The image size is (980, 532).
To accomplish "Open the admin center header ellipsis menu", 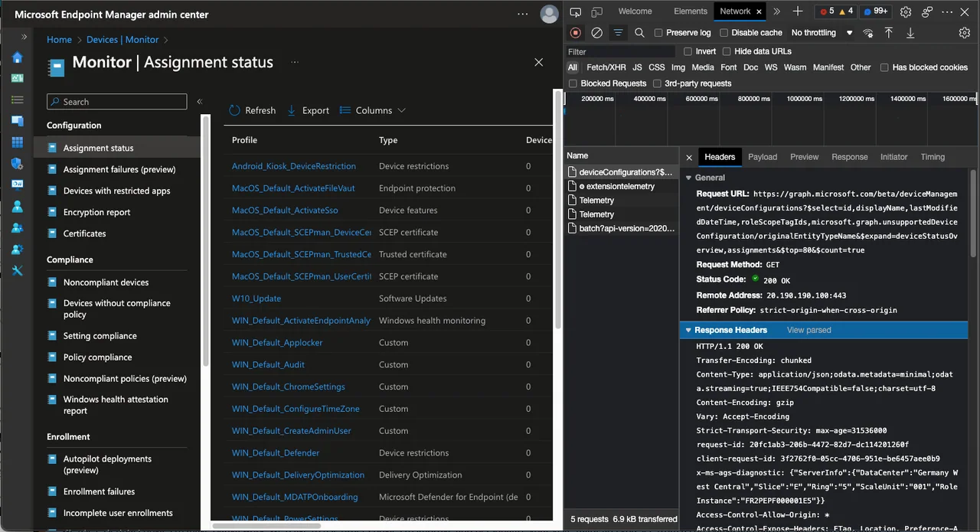I will 523,15.
